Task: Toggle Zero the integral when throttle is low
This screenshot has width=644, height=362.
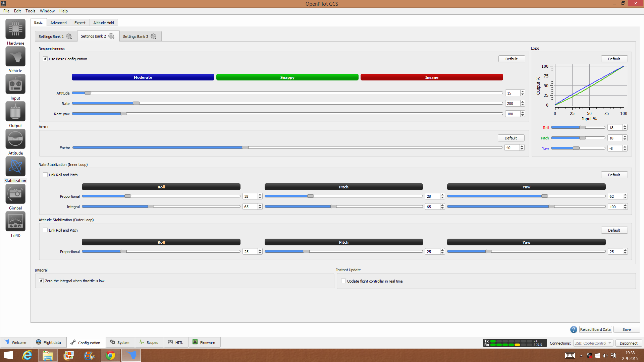Action: [x=41, y=281]
